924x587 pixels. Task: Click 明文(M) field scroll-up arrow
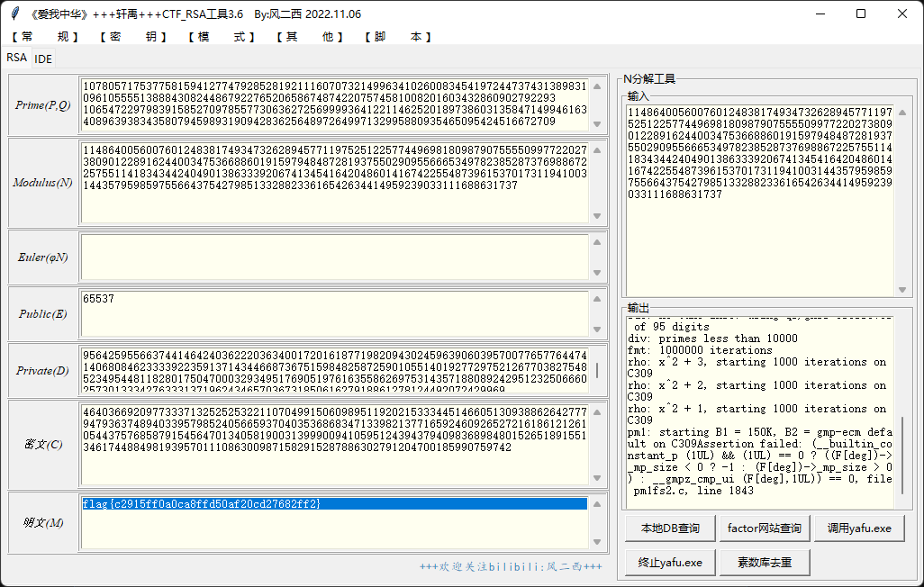(597, 504)
